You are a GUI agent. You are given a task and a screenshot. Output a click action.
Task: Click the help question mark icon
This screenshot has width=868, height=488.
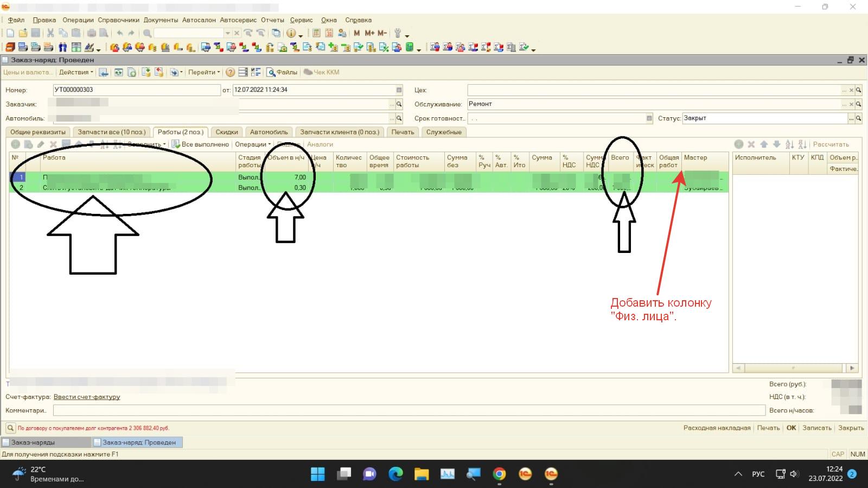point(230,72)
